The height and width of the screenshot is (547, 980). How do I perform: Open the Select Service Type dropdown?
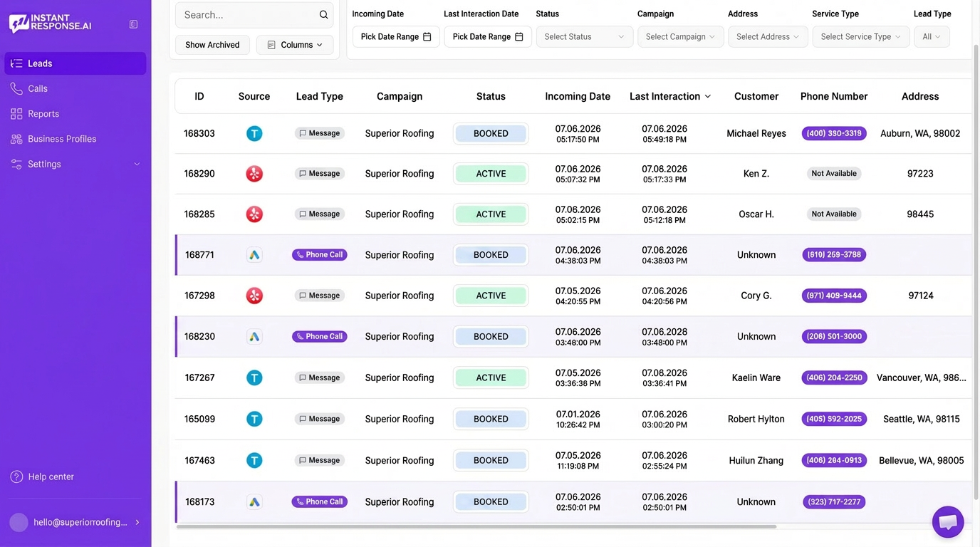click(x=861, y=36)
